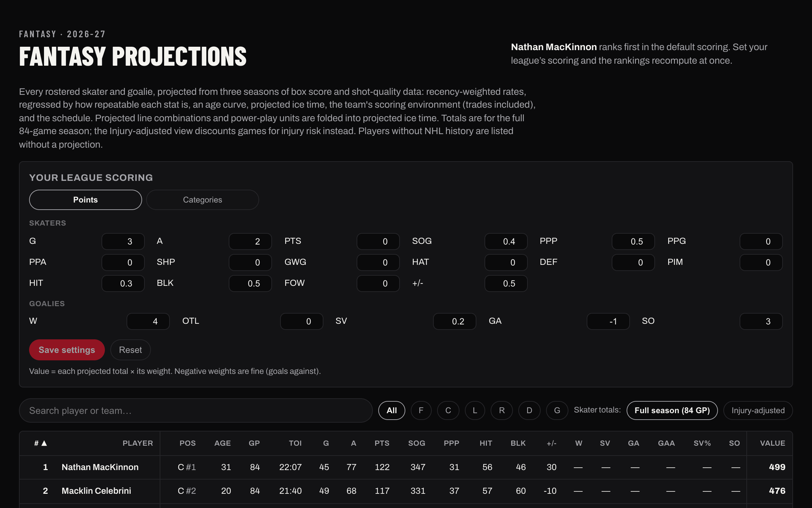Filter to centers with C pill
Screen dimensions: 812x508
point(448,410)
